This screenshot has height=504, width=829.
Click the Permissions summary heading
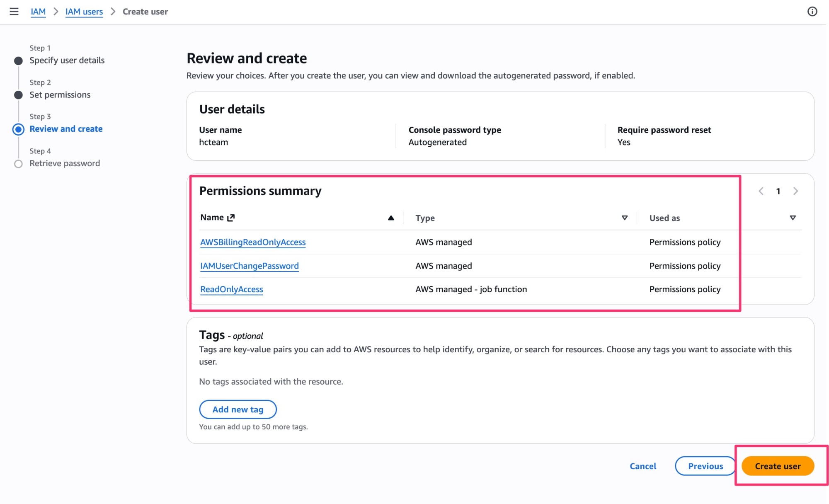click(260, 191)
